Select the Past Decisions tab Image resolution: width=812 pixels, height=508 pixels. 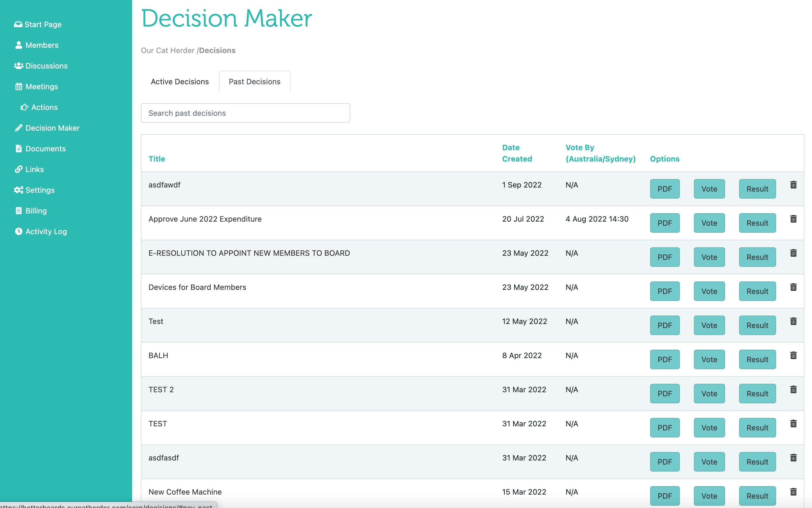[x=254, y=82]
